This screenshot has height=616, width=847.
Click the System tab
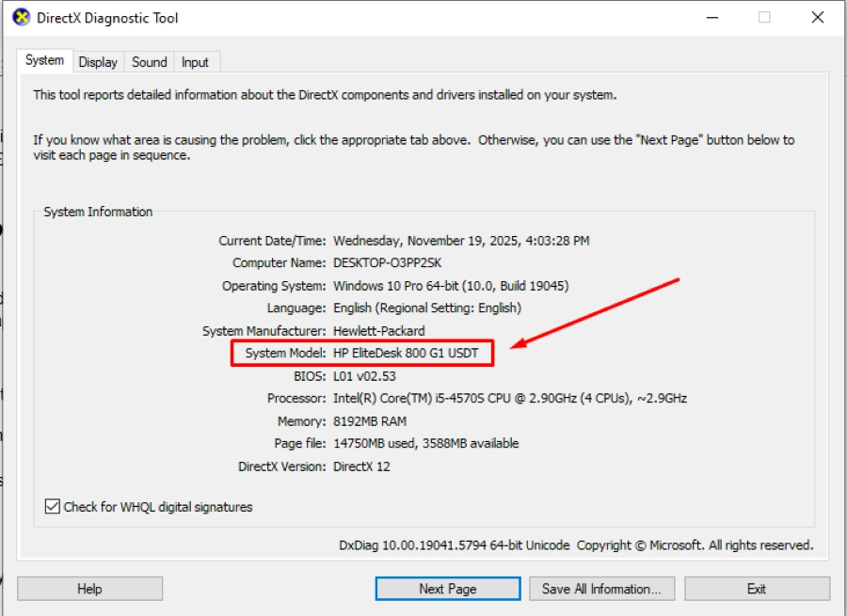44,60
